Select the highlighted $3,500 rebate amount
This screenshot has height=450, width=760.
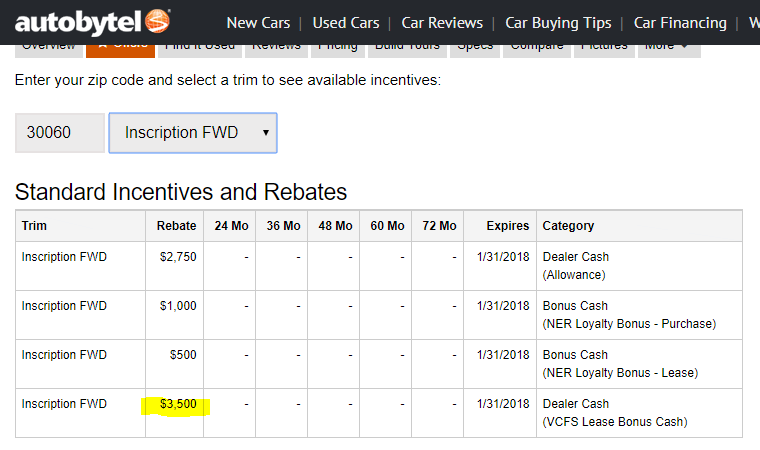point(178,404)
